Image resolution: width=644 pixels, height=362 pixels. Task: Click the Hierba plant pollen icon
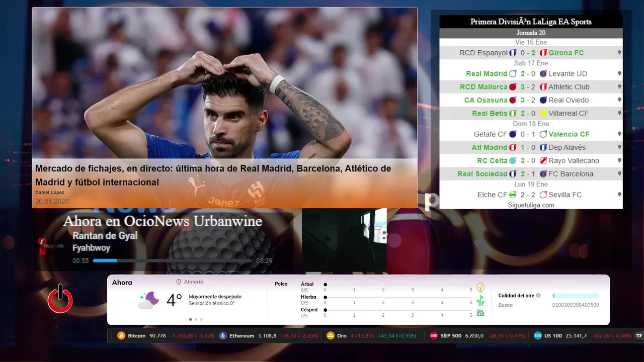(x=480, y=300)
